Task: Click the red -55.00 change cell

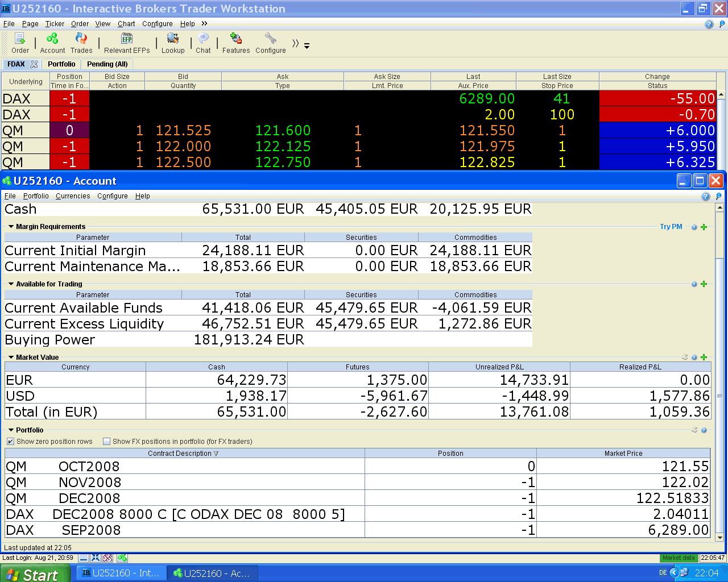Action: tap(657, 98)
